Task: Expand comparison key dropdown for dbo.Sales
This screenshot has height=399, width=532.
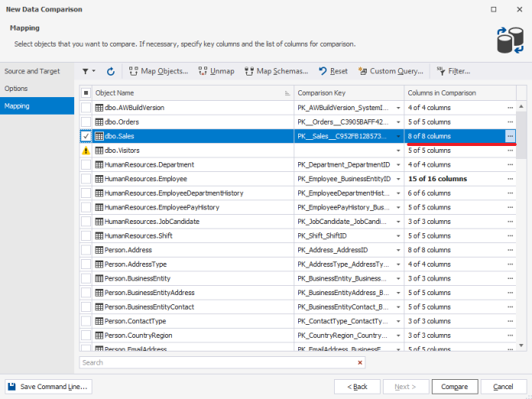Action: [x=397, y=136]
